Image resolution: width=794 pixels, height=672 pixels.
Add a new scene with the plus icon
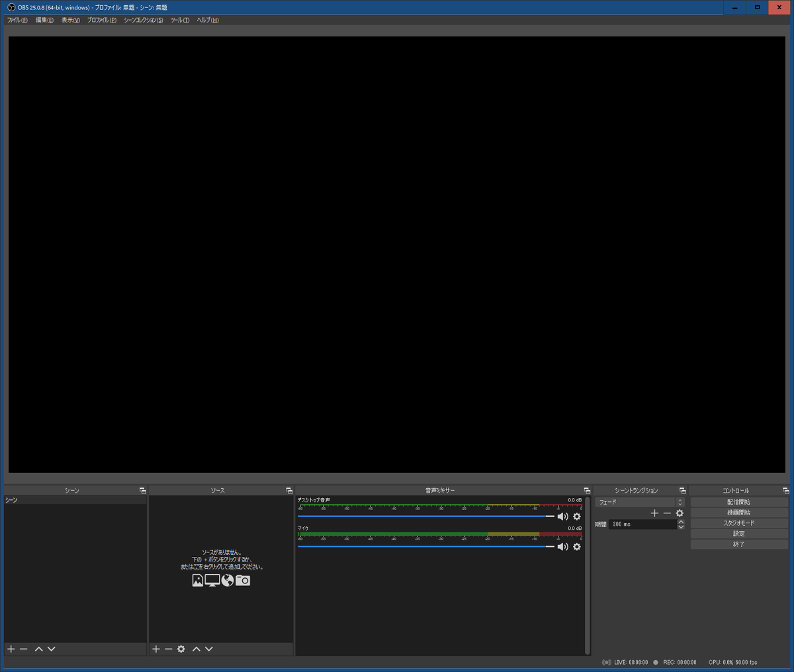(11, 649)
